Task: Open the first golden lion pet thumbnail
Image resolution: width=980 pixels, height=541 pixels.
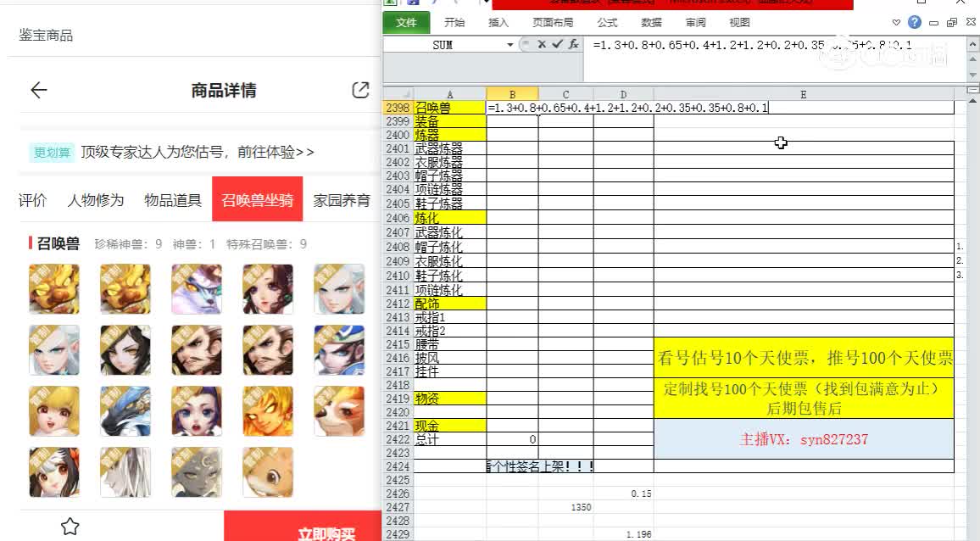Action: point(54,289)
